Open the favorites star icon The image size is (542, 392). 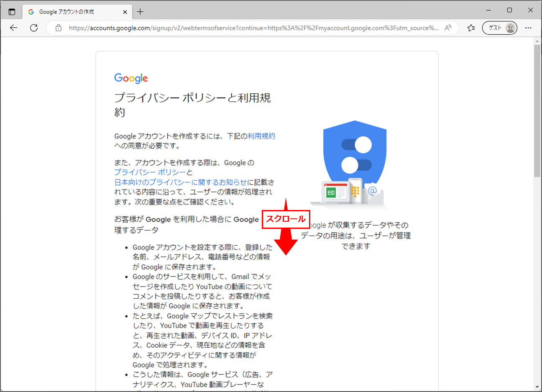coord(471,28)
